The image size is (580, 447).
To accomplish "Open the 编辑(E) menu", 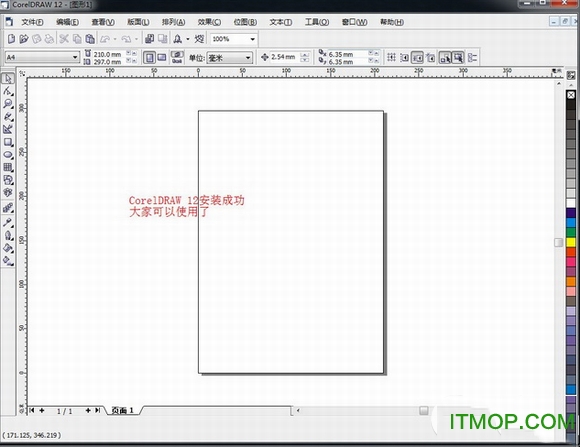I will pyautogui.click(x=67, y=22).
